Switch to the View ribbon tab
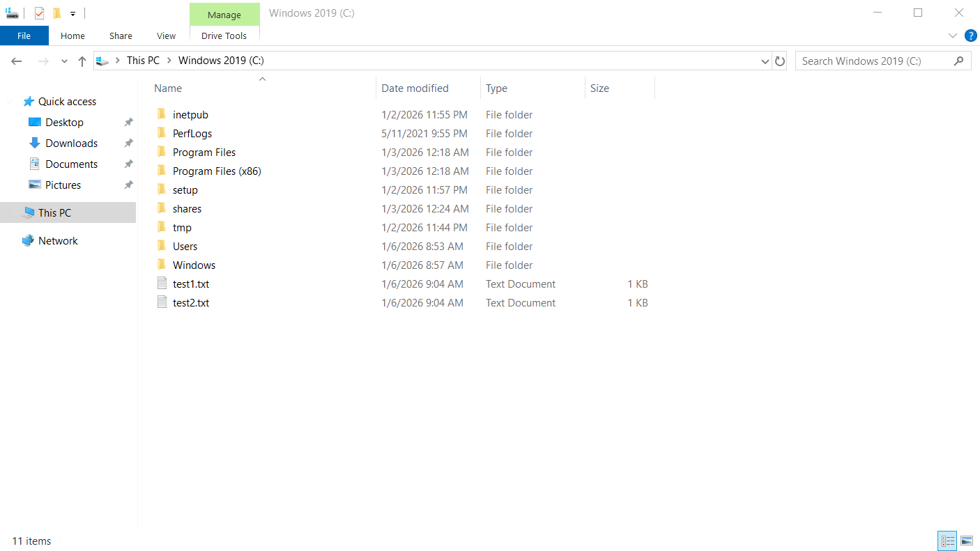This screenshot has width=980, height=551. coord(166,36)
